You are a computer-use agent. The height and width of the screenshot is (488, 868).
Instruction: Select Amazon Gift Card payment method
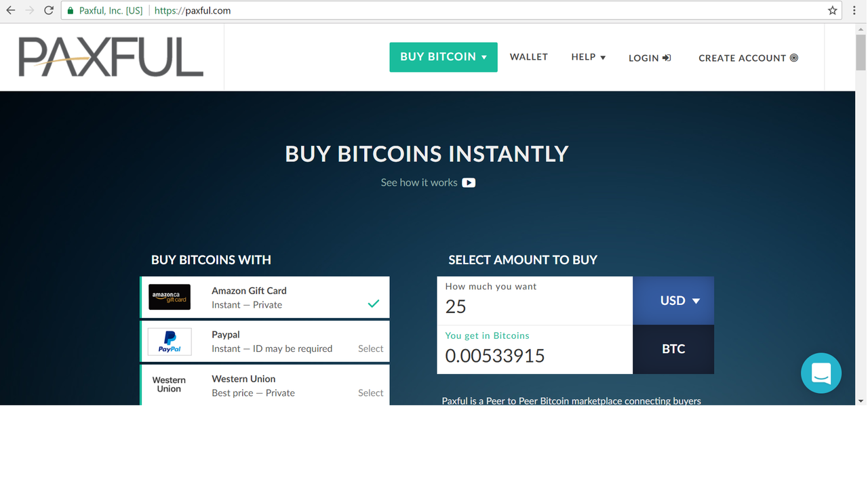point(264,297)
